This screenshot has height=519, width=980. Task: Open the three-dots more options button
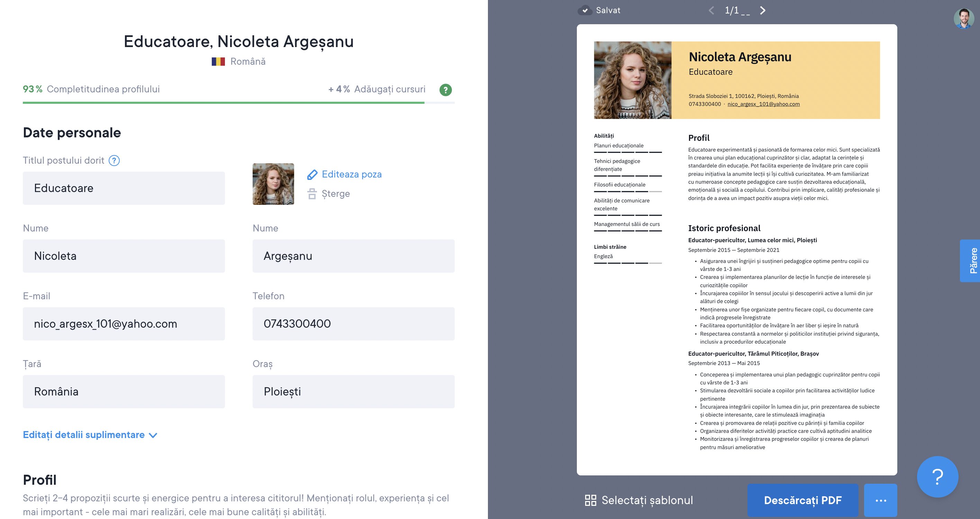880,500
